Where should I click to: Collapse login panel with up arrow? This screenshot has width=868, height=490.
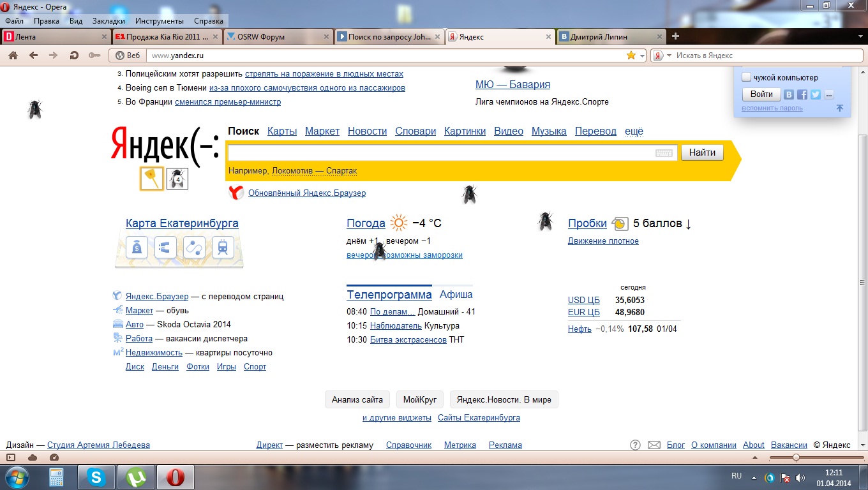[840, 108]
